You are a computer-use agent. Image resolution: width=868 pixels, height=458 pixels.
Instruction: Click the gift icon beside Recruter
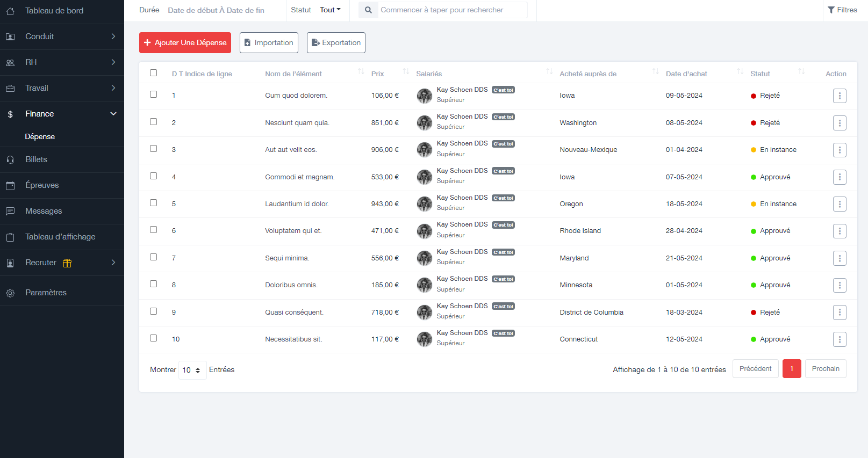point(67,263)
